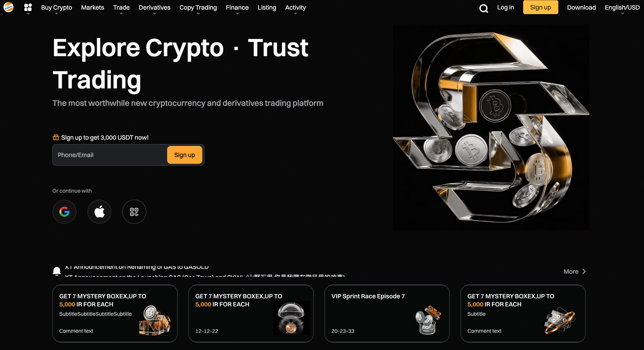Open More announcements chevron link
The height and width of the screenshot is (350, 644).
coord(574,271)
